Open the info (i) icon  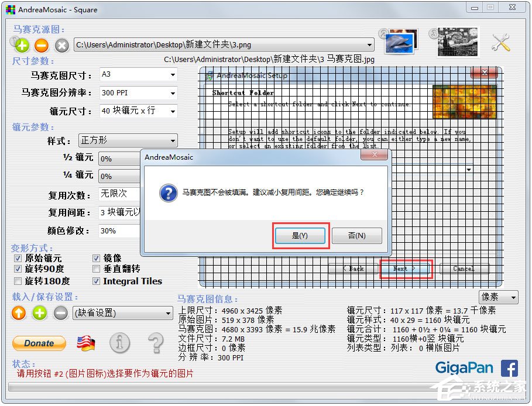[x=120, y=343]
